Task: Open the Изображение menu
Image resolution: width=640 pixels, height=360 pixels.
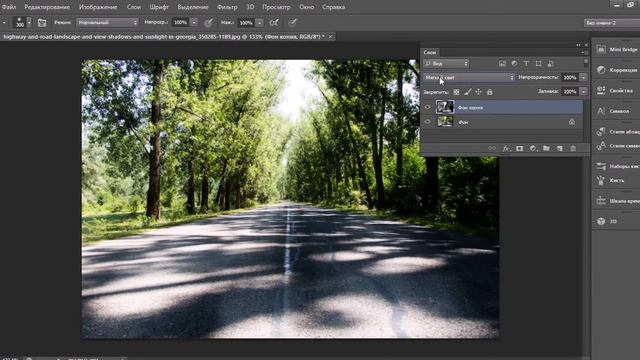Action: 98,7
